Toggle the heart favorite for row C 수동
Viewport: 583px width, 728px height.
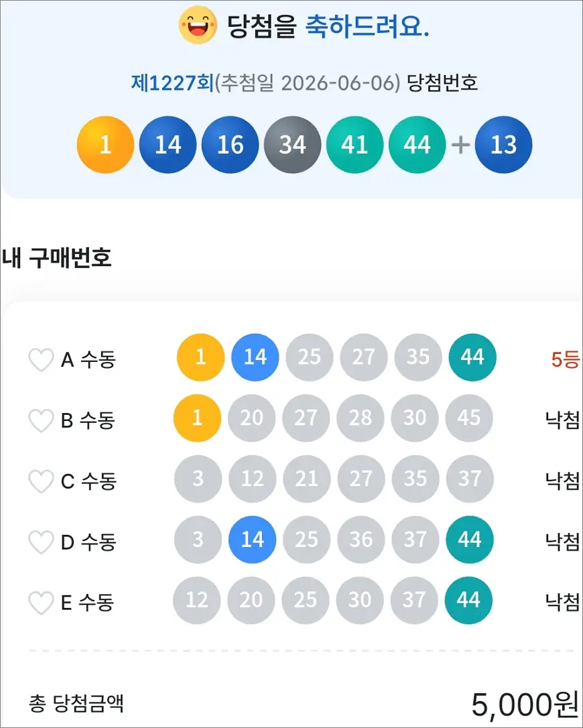point(41,481)
